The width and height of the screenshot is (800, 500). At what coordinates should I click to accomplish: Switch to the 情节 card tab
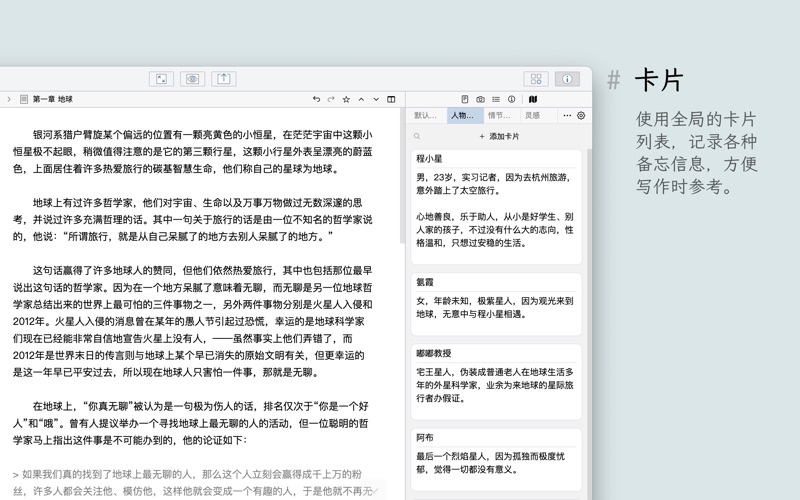click(x=498, y=116)
